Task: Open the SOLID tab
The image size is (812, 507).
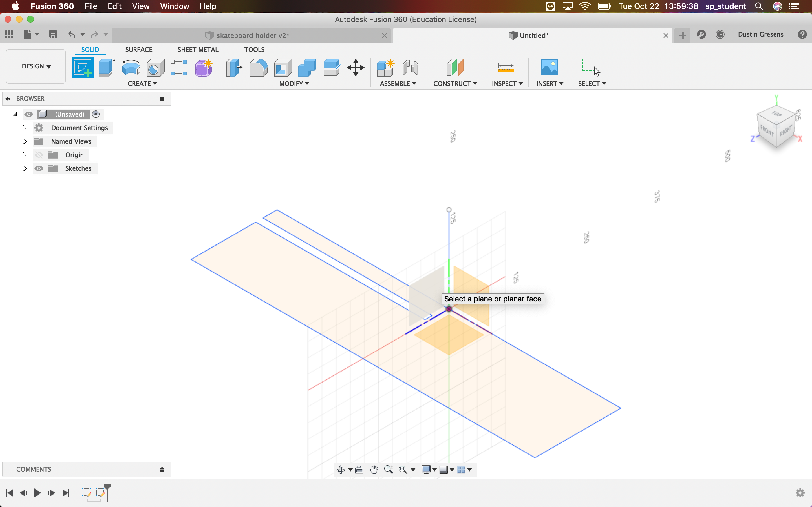Action: click(x=89, y=50)
